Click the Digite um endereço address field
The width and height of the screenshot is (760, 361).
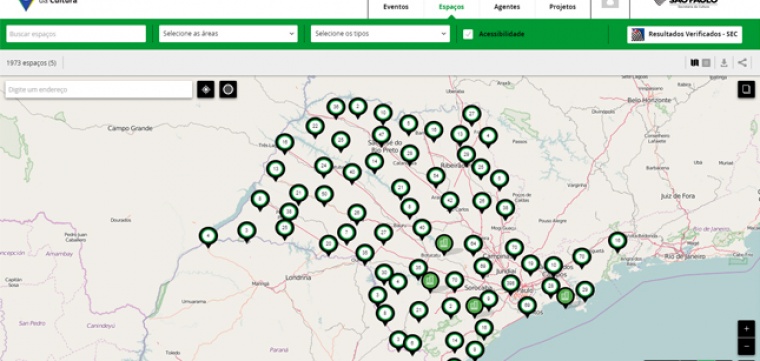pyautogui.click(x=99, y=90)
